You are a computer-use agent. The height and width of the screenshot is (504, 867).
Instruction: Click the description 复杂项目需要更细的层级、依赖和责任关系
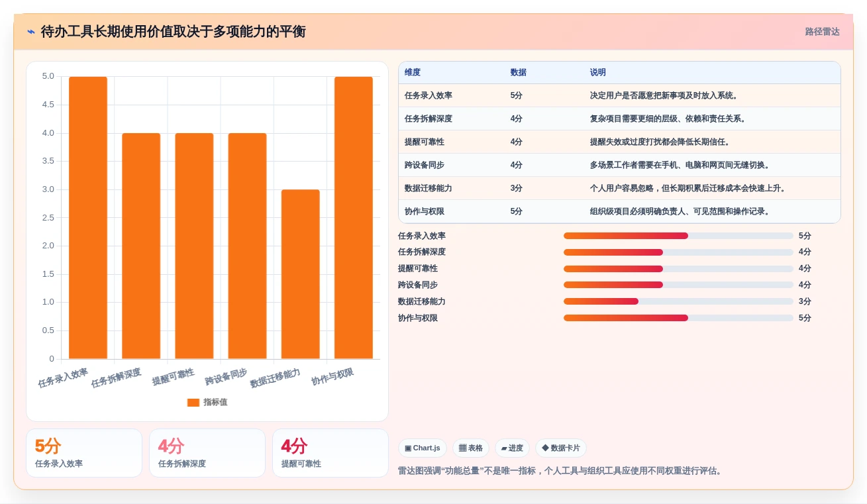(x=668, y=119)
